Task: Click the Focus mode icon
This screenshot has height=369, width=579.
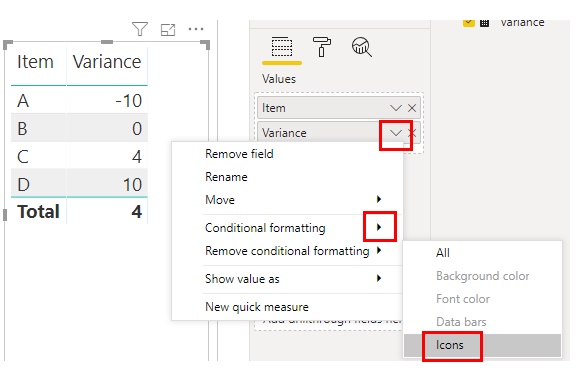Action: pos(168,30)
